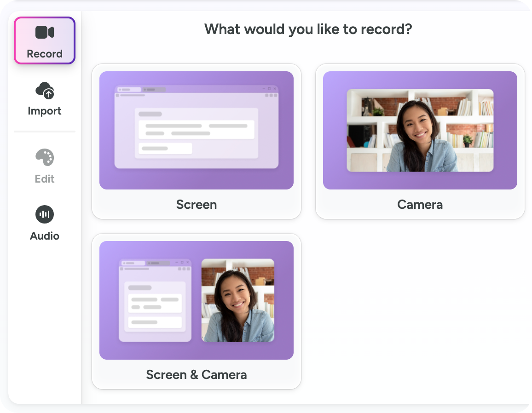Click the Edit palette icon
The image size is (532, 413).
45,157
